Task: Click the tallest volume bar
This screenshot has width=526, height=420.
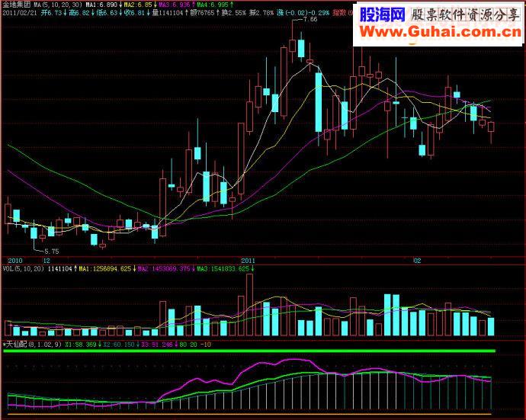Action: [249, 305]
